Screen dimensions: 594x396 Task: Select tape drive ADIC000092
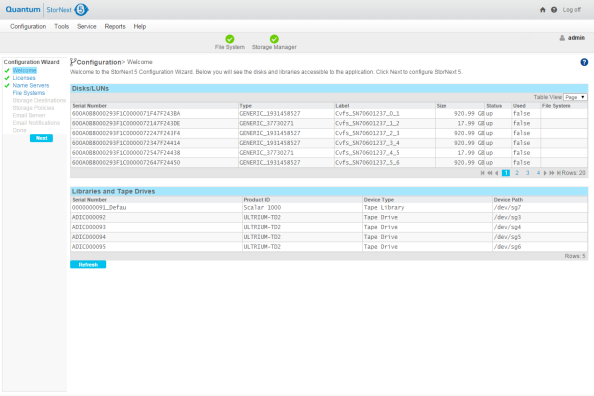pyautogui.click(x=329, y=218)
